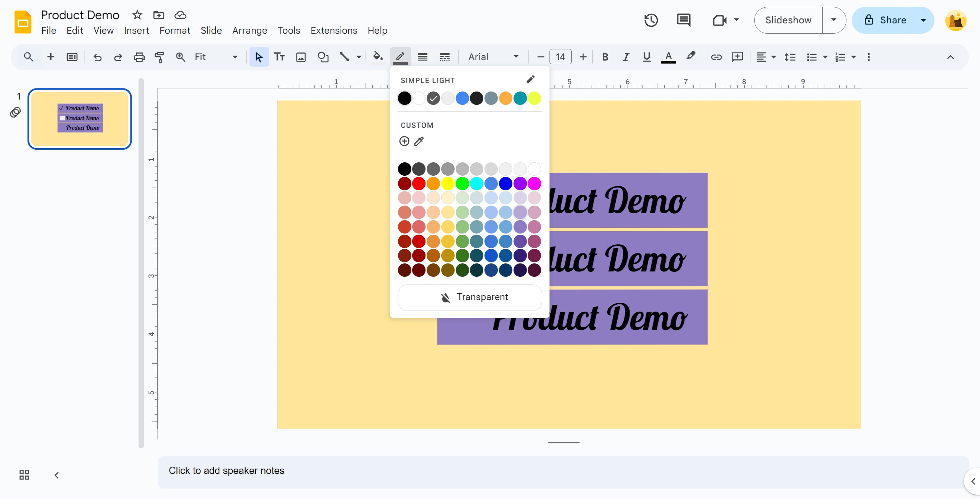The height and width of the screenshot is (500, 980).
Task: Toggle italic text formatting
Action: (x=626, y=57)
